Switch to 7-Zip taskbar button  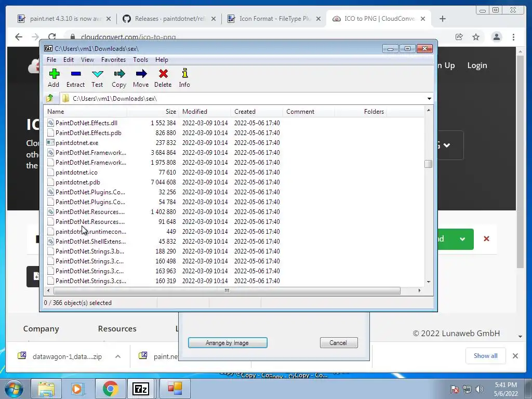point(141,389)
